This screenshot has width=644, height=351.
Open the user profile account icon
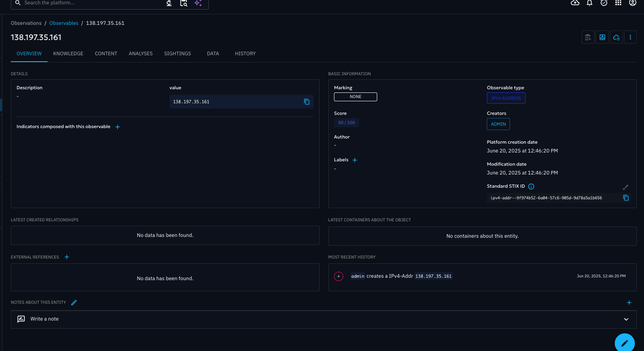pyautogui.click(x=633, y=3)
